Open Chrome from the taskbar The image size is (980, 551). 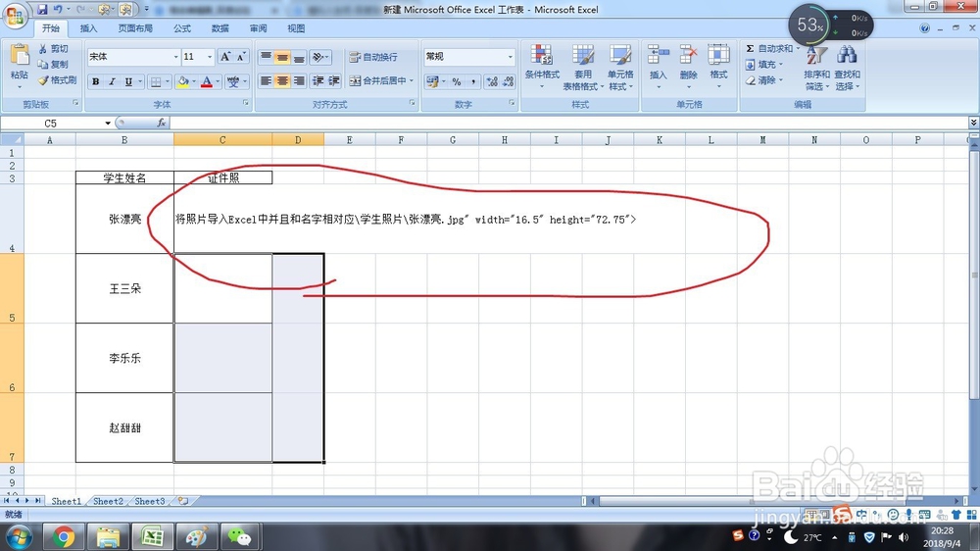click(x=63, y=536)
